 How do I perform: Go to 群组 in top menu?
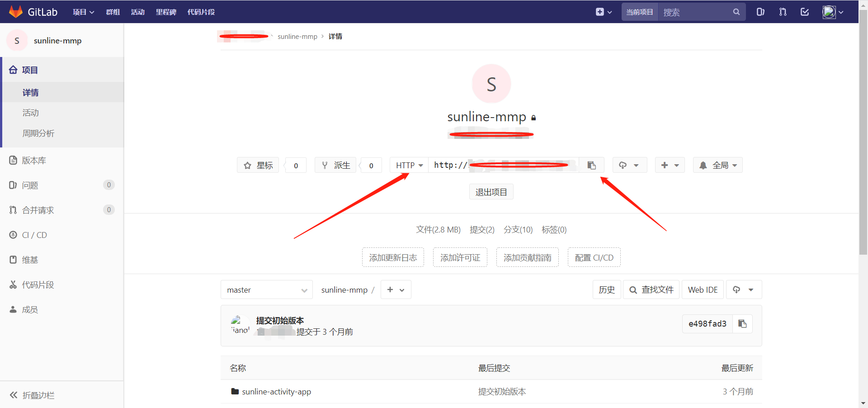(x=113, y=12)
